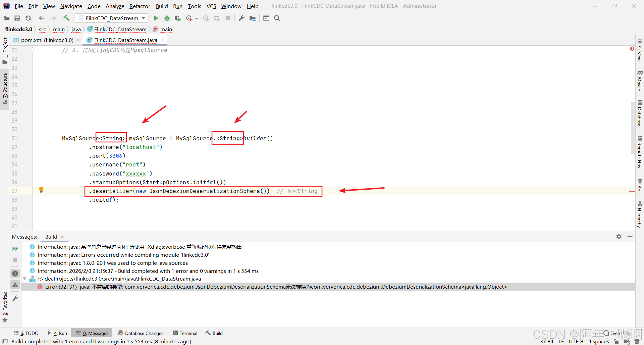Open the Event Log
The image size is (644, 345).
[617, 333]
